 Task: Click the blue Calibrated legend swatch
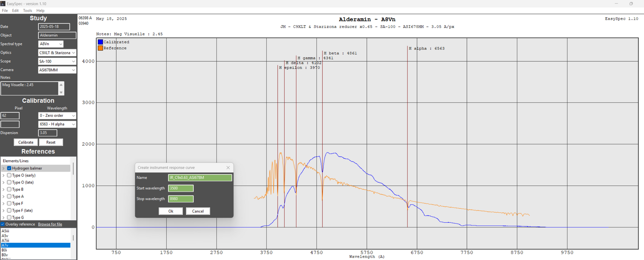100,42
